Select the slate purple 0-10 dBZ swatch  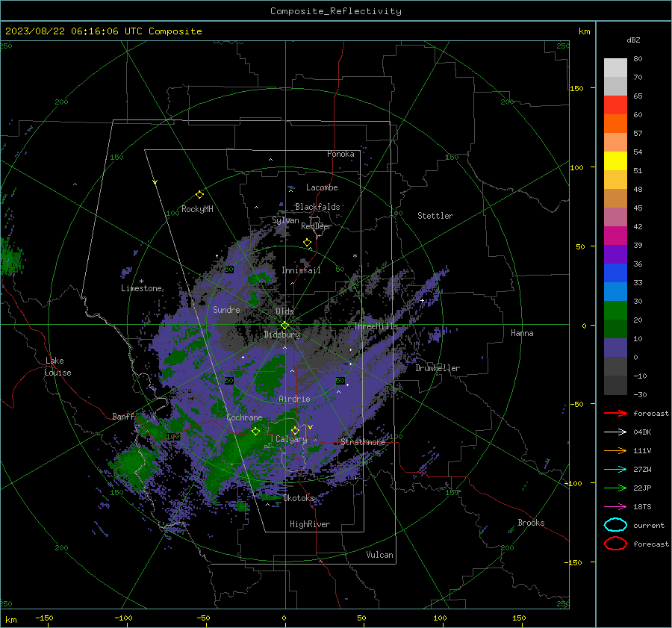(x=615, y=348)
